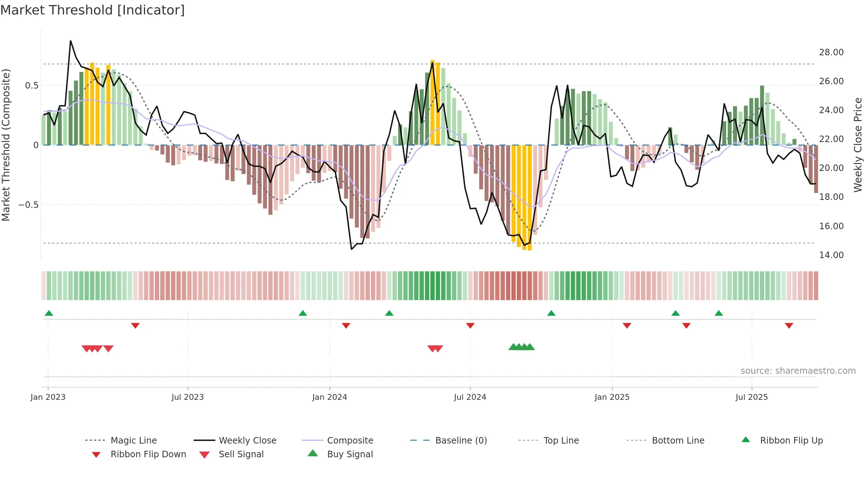868x488 pixels.
Task: Toggle the Top Line legend entry
Action: pyautogui.click(x=548, y=440)
